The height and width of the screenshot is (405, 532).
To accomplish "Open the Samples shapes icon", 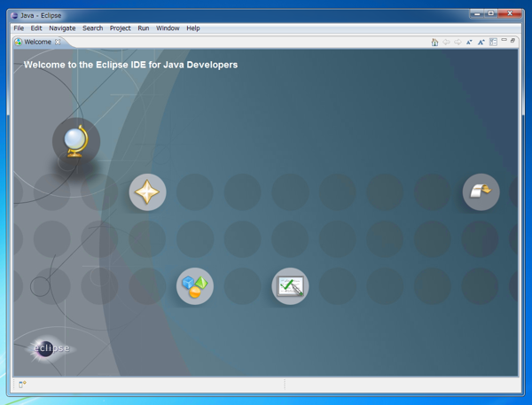I will (195, 286).
